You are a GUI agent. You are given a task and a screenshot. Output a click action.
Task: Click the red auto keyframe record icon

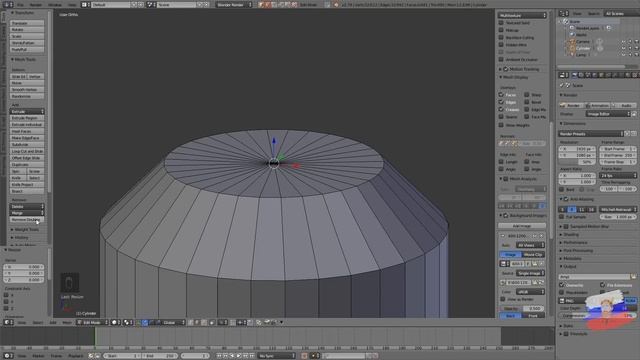click(x=304, y=356)
